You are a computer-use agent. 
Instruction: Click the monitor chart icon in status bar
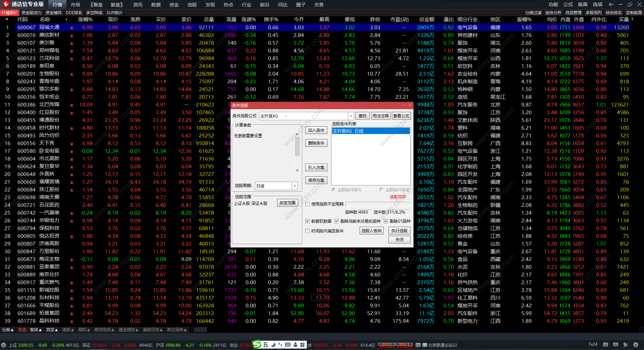[615, 345]
